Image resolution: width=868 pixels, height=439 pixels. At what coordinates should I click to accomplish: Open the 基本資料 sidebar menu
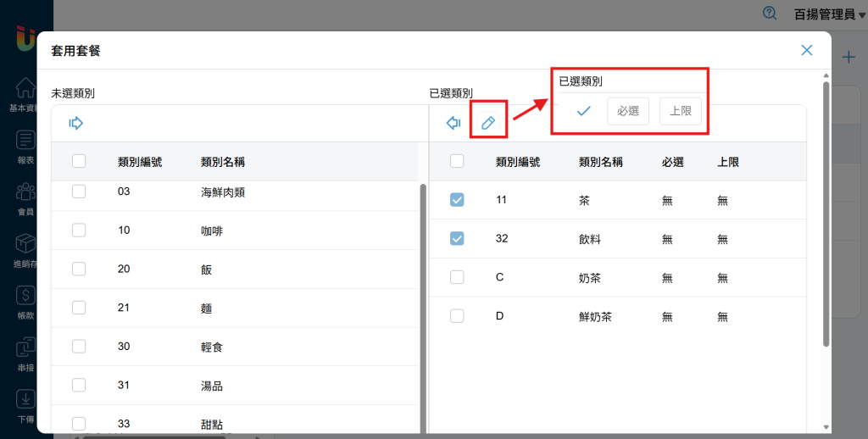click(25, 94)
